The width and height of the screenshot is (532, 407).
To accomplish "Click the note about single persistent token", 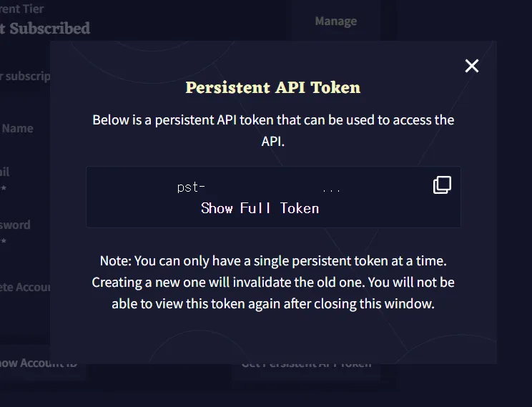I will tap(273, 282).
